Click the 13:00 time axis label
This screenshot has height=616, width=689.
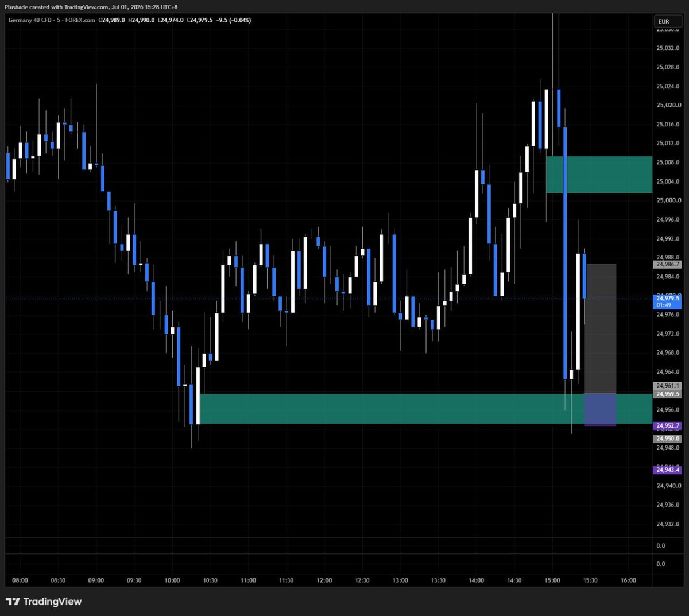(400, 580)
